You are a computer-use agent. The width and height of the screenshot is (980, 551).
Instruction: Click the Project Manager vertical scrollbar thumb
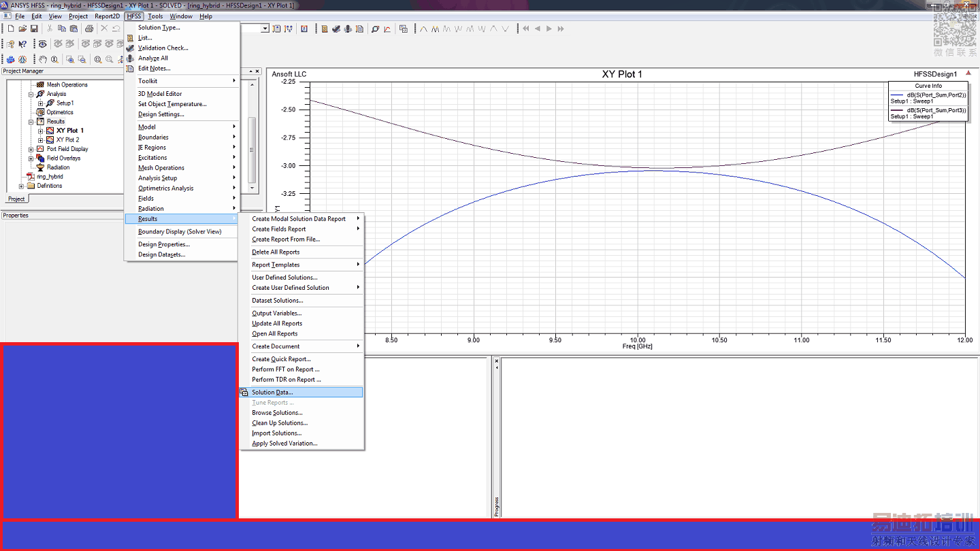pos(252,150)
